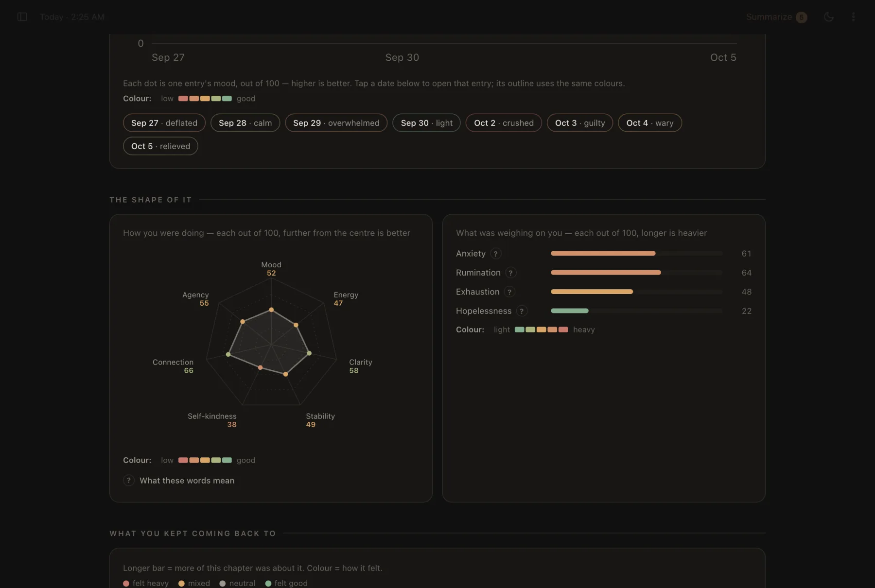Viewport: 875px width, 588px height.
Task: Click the Agency 55 label
Action: tap(195, 299)
